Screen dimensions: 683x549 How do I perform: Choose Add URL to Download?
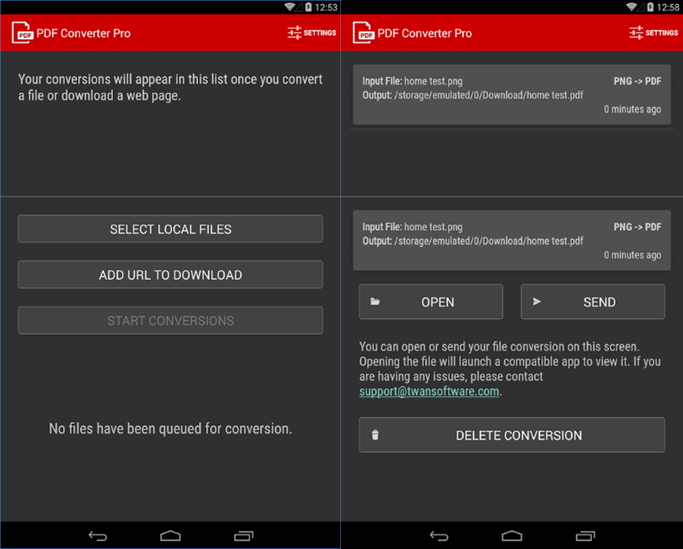pyautogui.click(x=170, y=275)
